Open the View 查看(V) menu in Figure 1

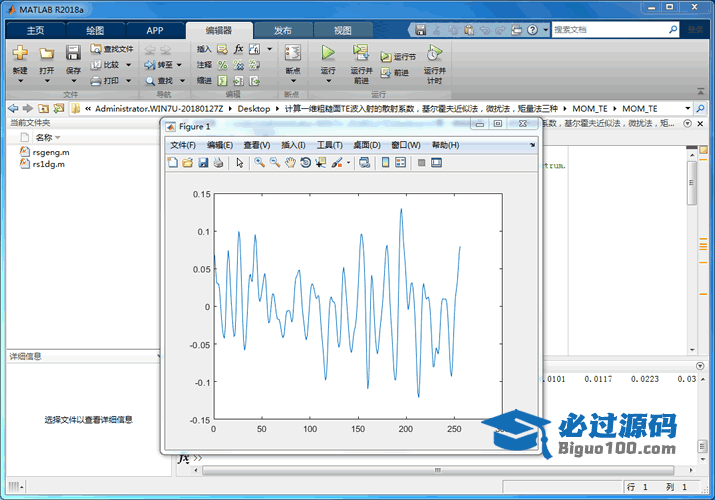[257, 145]
